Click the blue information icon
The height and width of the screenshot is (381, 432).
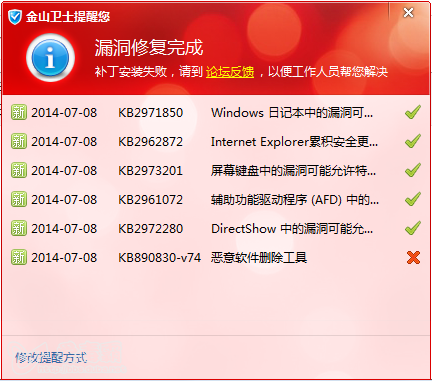(x=50, y=58)
